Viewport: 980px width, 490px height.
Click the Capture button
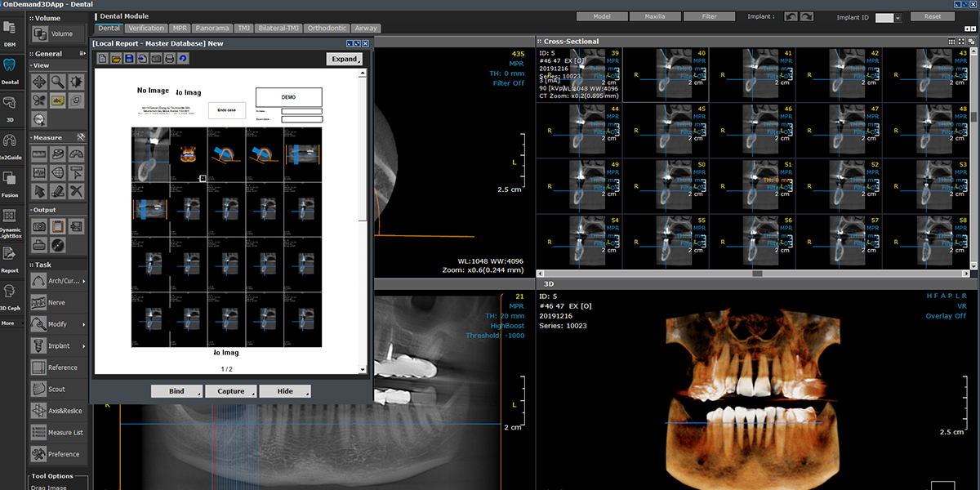231,391
